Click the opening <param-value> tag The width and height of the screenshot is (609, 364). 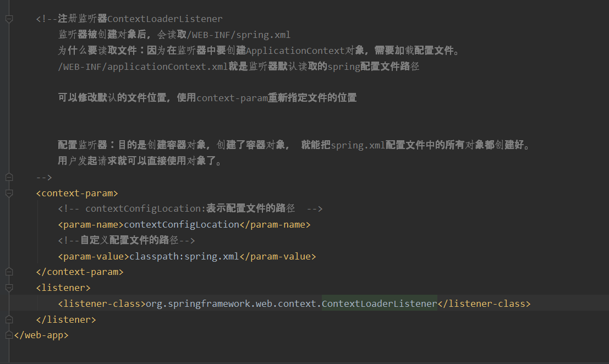tap(94, 257)
